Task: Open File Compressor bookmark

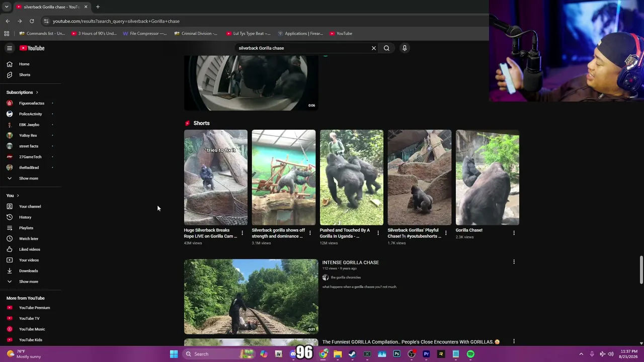Action: coord(145,34)
